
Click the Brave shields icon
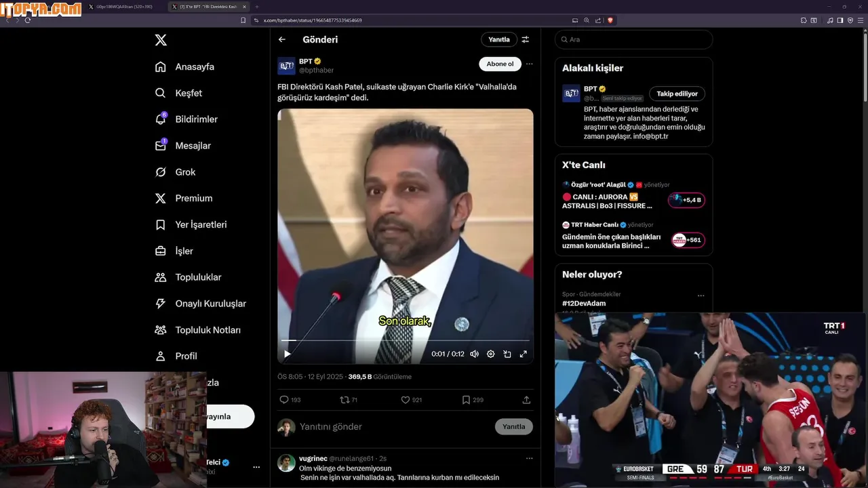(x=610, y=20)
